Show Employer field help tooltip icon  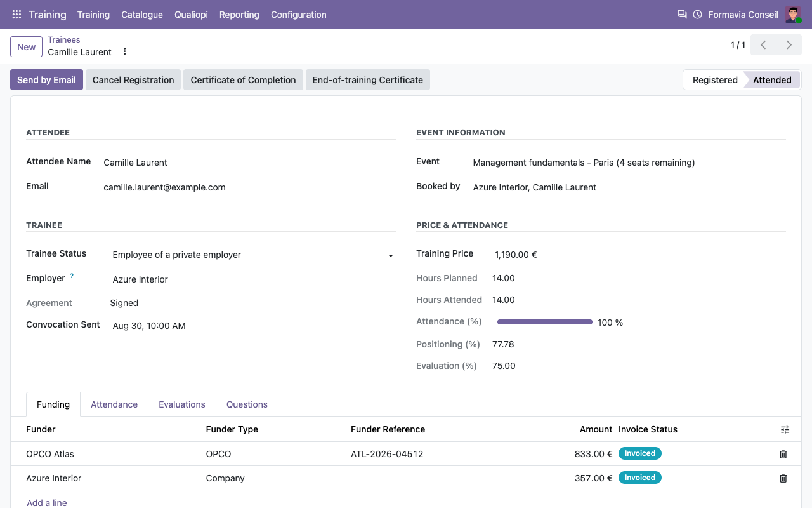tap(72, 276)
